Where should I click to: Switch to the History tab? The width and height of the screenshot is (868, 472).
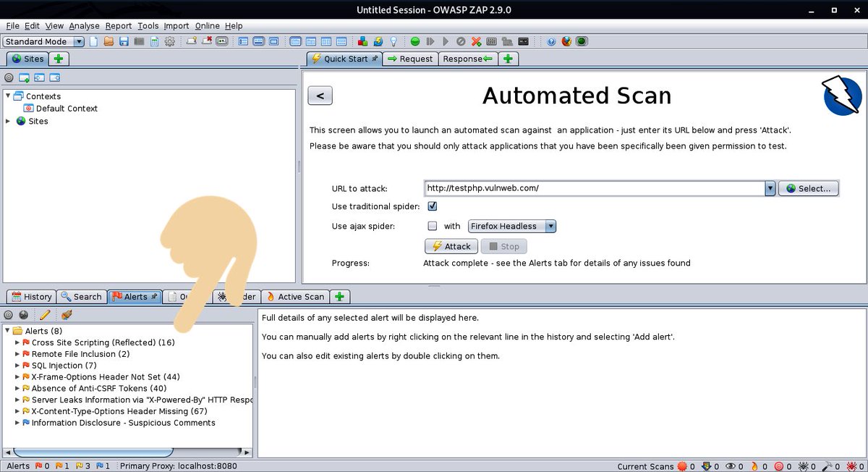pyautogui.click(x=32, y=297)
